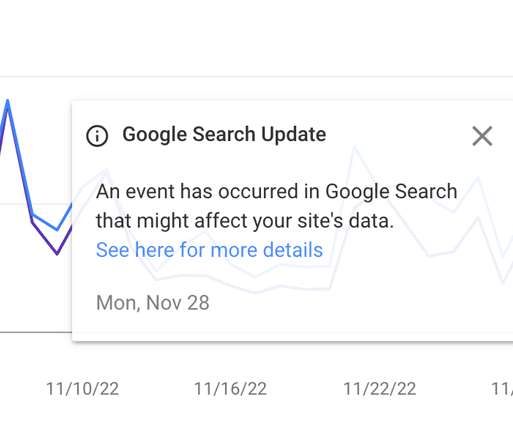The image size is (513, 428).
Task: Click the faded line dip at popup's right edge
Action: 503,282
